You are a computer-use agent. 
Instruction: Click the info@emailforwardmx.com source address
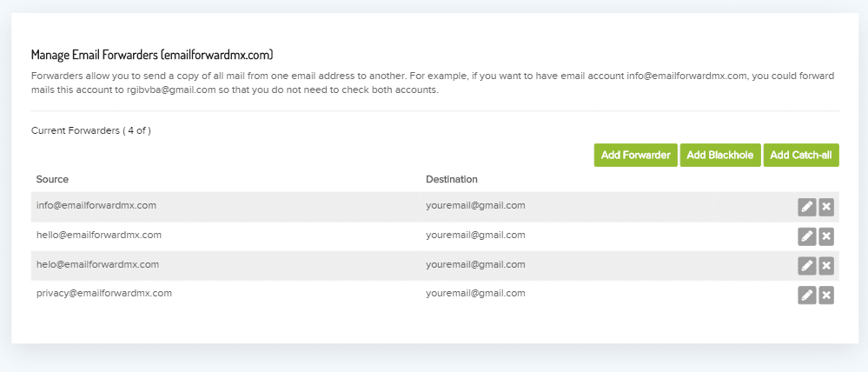(x=96, y=205)
